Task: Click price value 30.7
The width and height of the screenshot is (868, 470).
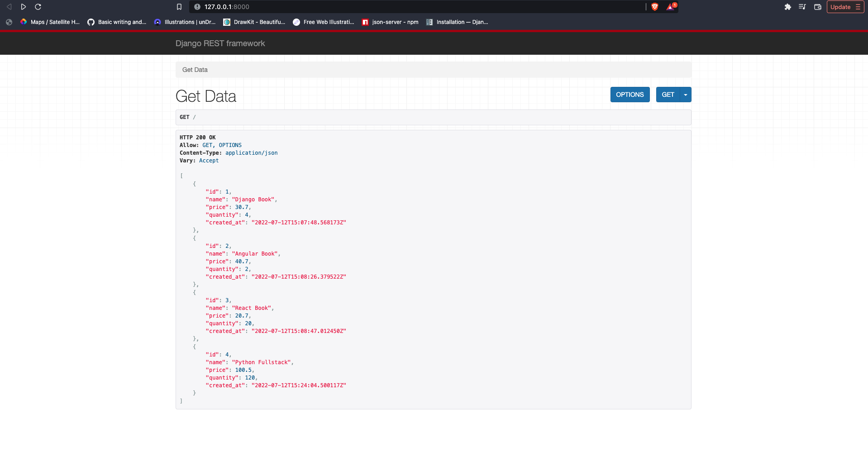Action: pos(242,207)
